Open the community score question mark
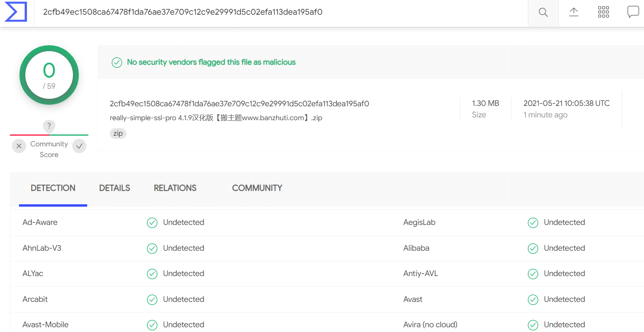 [49, 126]
